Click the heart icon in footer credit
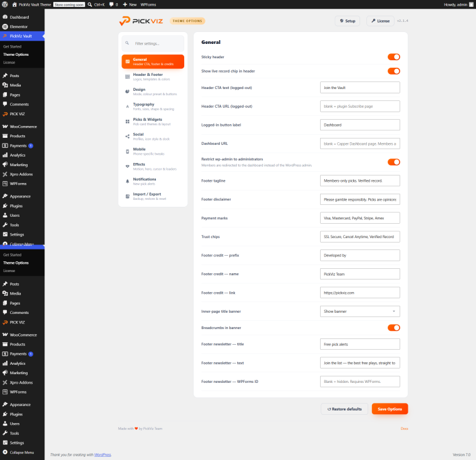 (x=137, y=429)
